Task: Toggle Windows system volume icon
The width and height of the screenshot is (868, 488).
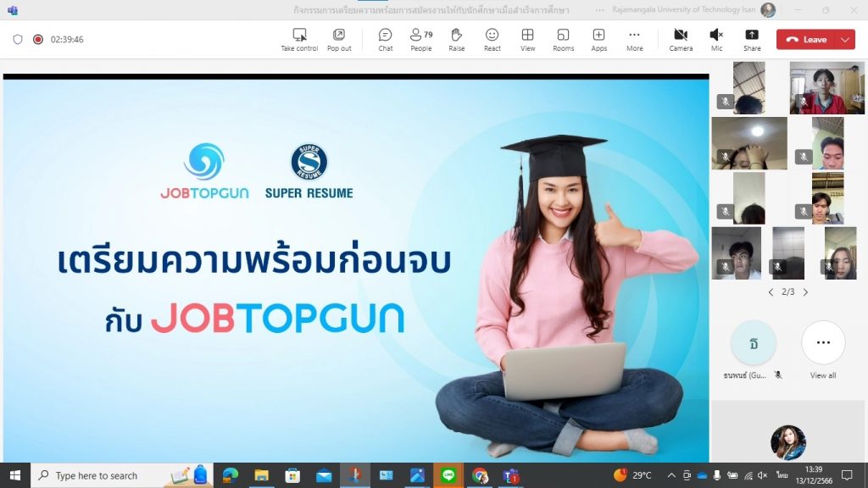Action: (762, 475)
